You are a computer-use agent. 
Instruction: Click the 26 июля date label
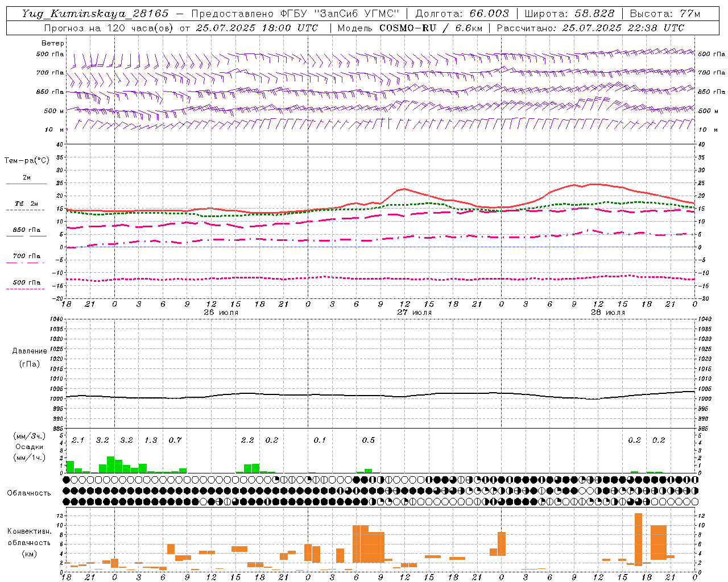tap(221, 313)
